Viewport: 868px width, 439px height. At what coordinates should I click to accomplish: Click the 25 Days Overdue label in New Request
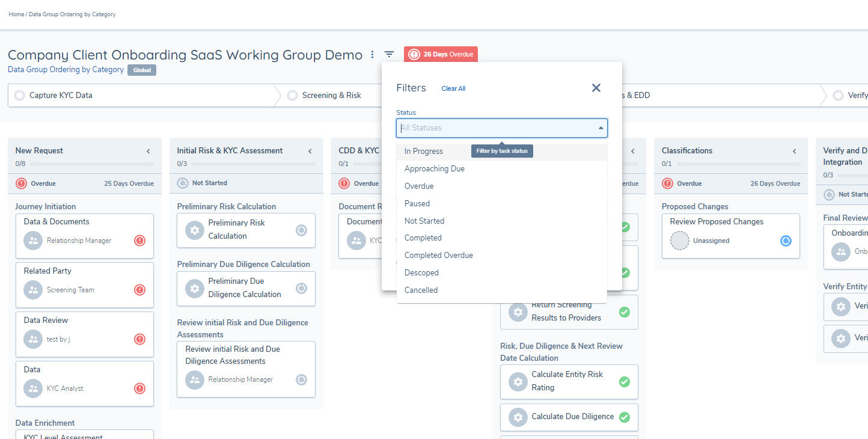(x=129, y=183)
